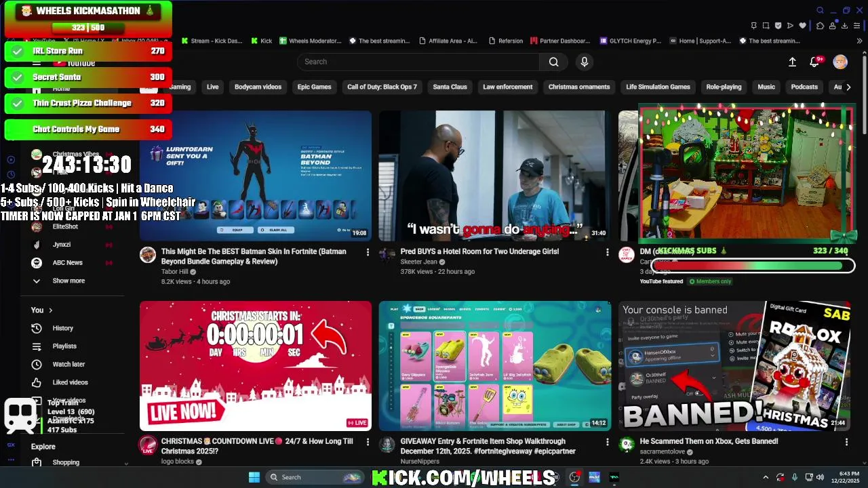The image size is (868, 488).
Task: Open the YouTube account avatar menu
Action: pos(840,62)
